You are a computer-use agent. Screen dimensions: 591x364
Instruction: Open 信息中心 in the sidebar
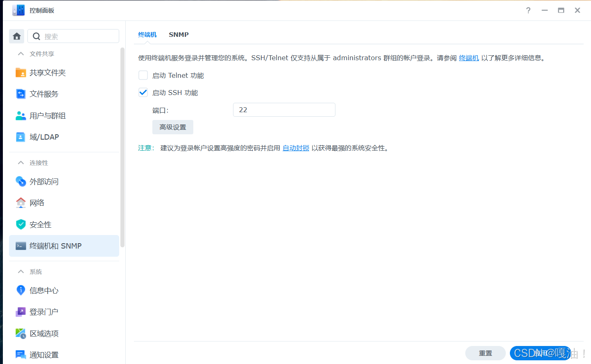click(45, 290)
